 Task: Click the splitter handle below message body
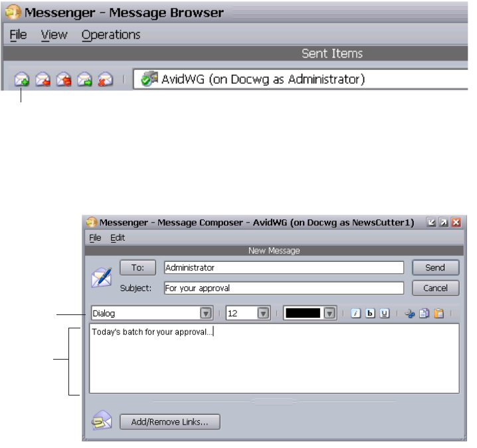pyautogui.click(x=274, y=401)
